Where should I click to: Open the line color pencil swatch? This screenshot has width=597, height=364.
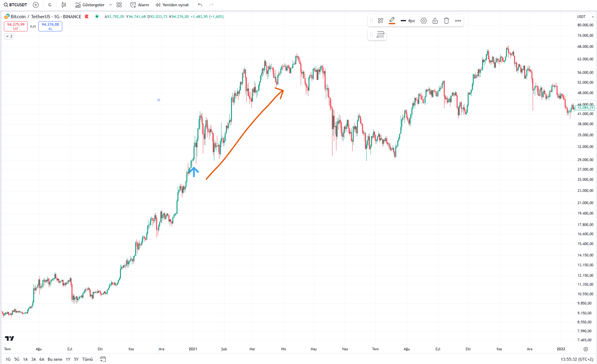click(x=392, y=21)
